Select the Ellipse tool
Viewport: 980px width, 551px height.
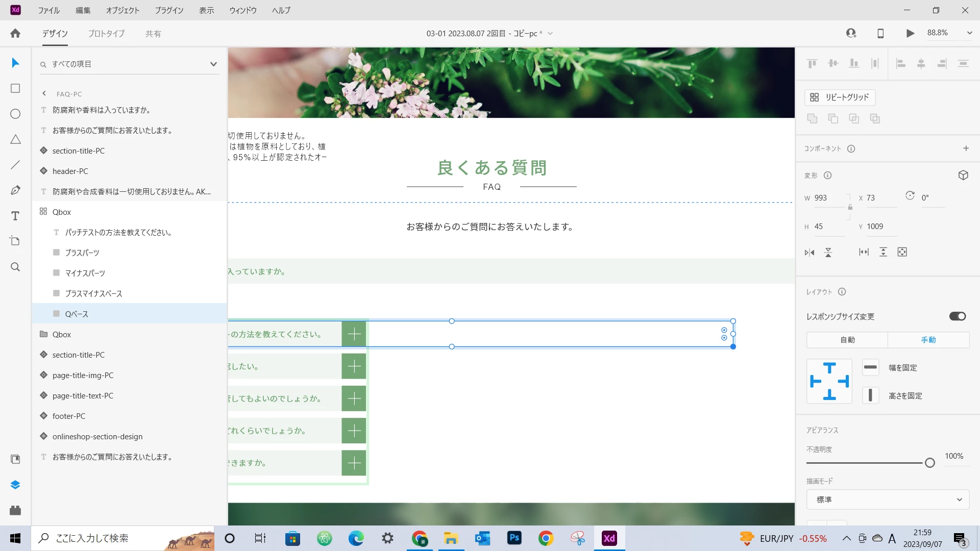[15, 114]
